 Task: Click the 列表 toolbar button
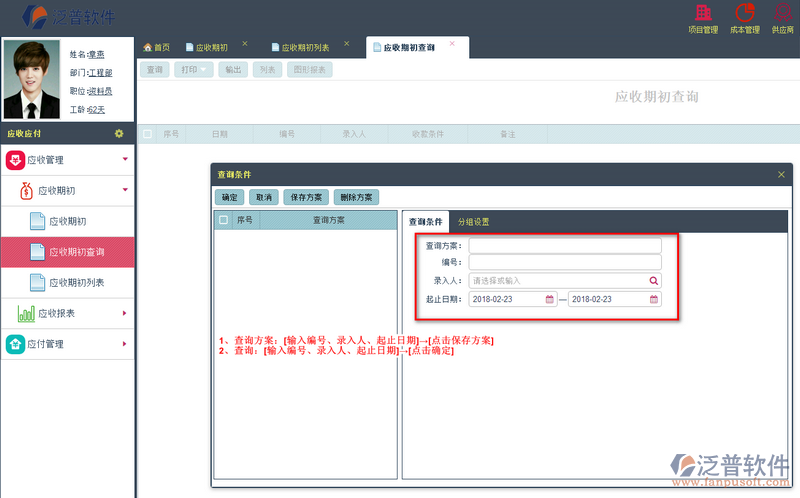[267, 70]
